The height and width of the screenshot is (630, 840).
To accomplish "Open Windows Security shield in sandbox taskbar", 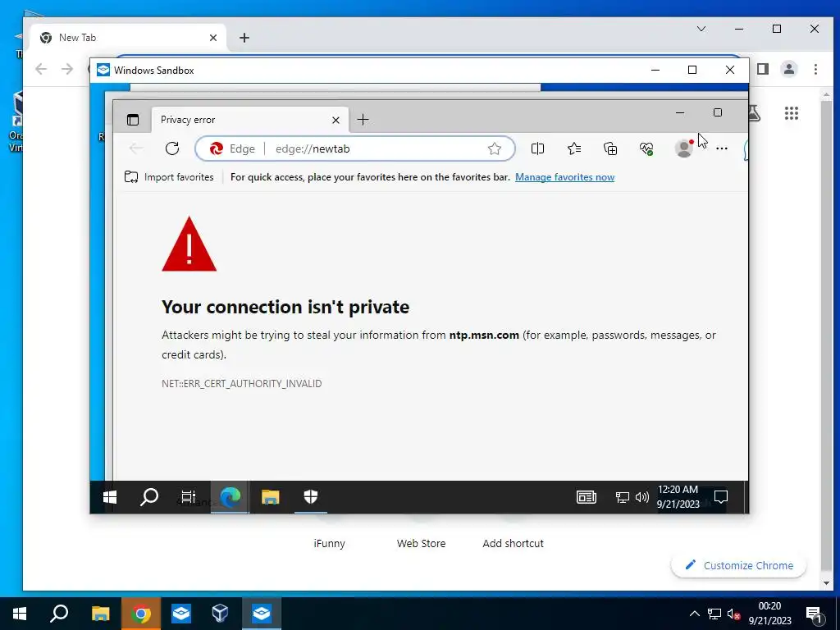I will (x=311, y=497).
